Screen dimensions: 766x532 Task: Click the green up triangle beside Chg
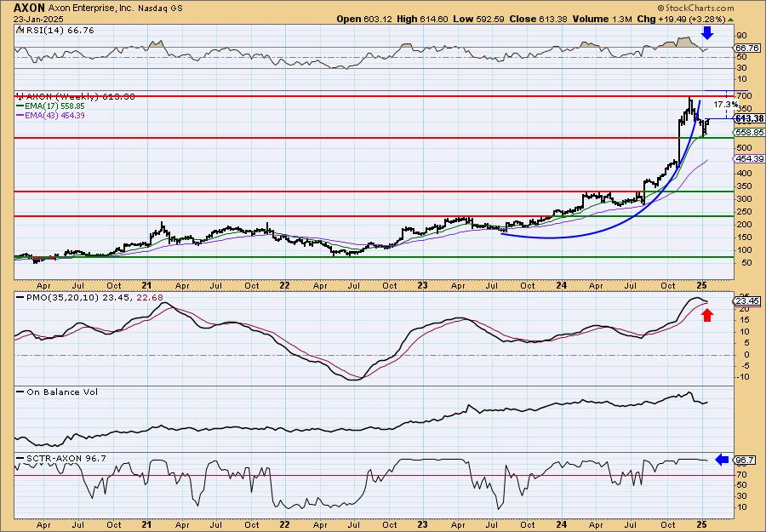coord(731,20)
